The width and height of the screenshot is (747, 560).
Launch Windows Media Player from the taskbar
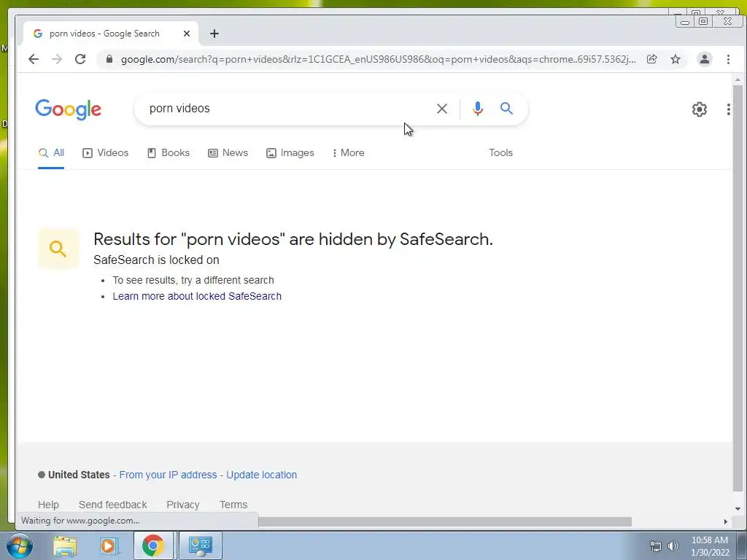[109, 546]
